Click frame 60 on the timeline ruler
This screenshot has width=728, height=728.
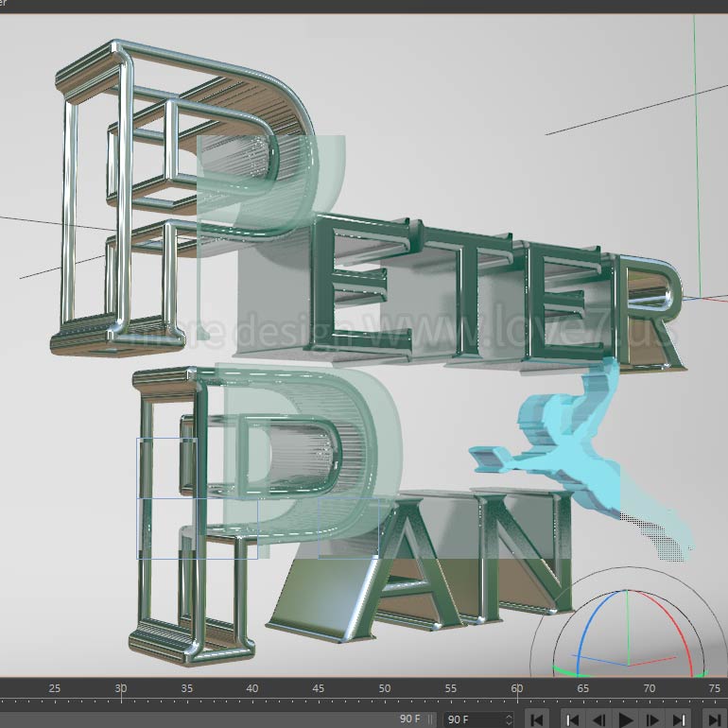517,688
